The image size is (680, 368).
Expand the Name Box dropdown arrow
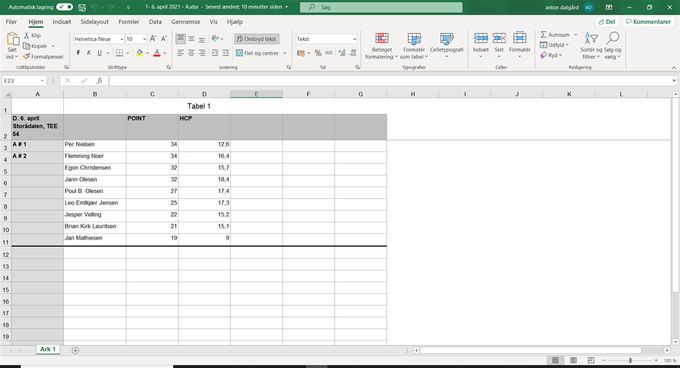42,81
